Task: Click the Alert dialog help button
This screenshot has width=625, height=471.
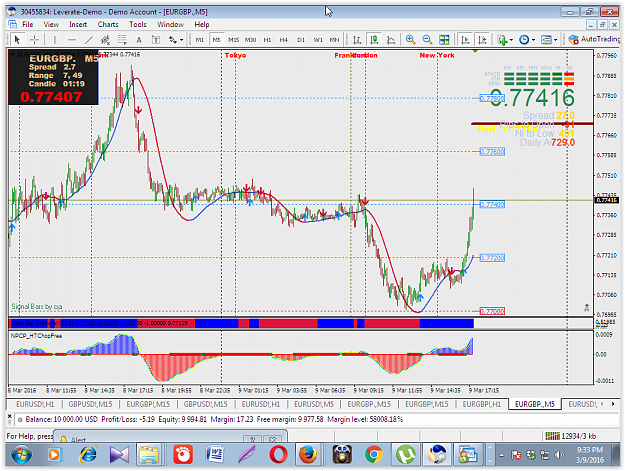Action: pyautogui.click(x=252, y=439)
